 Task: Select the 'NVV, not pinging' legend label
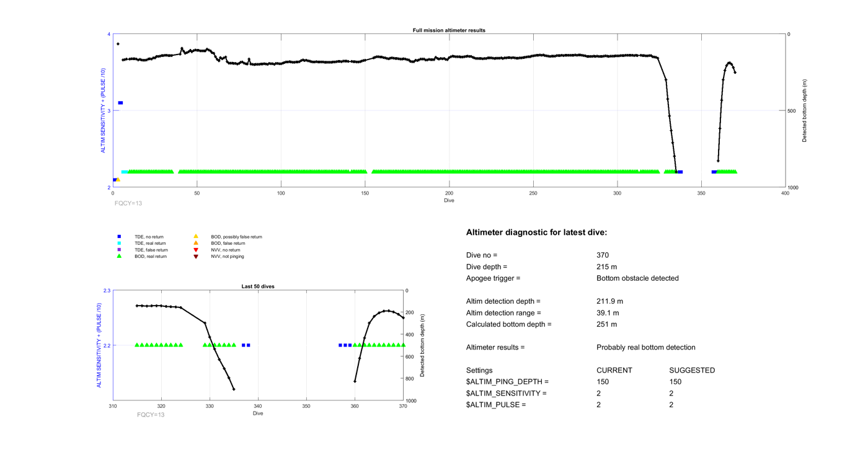point(227,256)
